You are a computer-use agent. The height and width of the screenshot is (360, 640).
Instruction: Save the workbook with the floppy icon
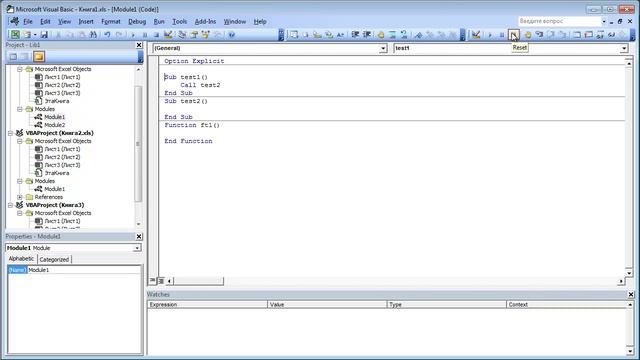coord(44,35)
